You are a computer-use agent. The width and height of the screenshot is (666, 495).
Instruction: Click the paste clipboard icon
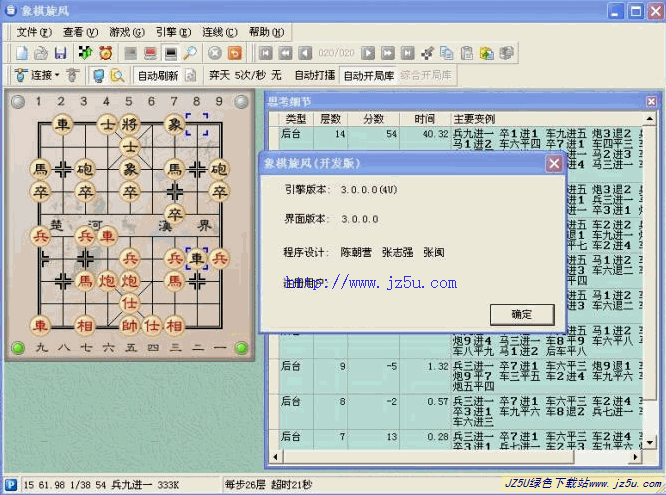click(x=467, y=53)
